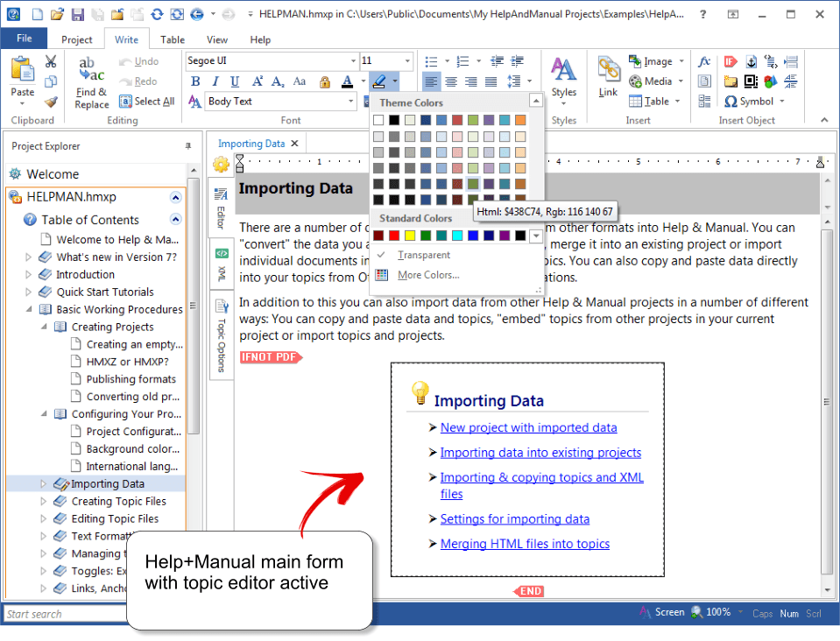Screen dimensions: 840x641
Task: Click the Save icon in quick access toolbar
Action: pyautogui.click(x=77, y=14)
